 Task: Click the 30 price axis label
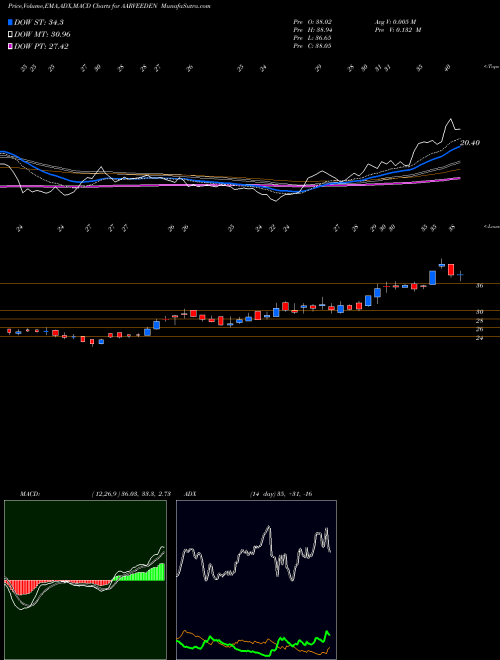479,312
